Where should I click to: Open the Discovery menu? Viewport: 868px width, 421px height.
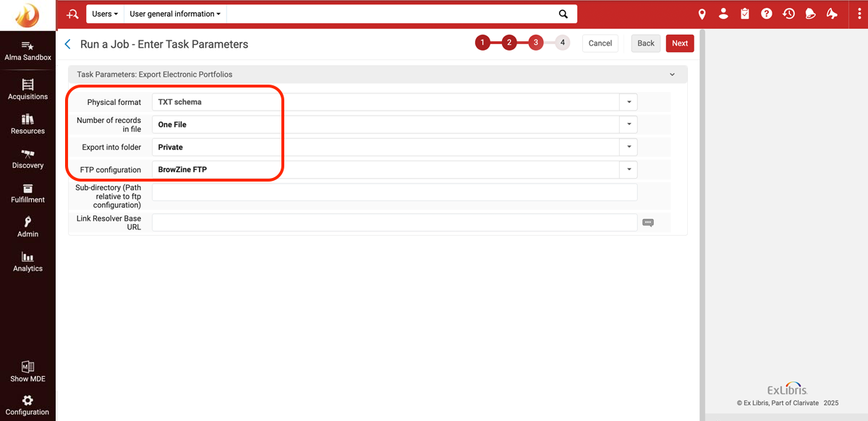click(27, 158)
